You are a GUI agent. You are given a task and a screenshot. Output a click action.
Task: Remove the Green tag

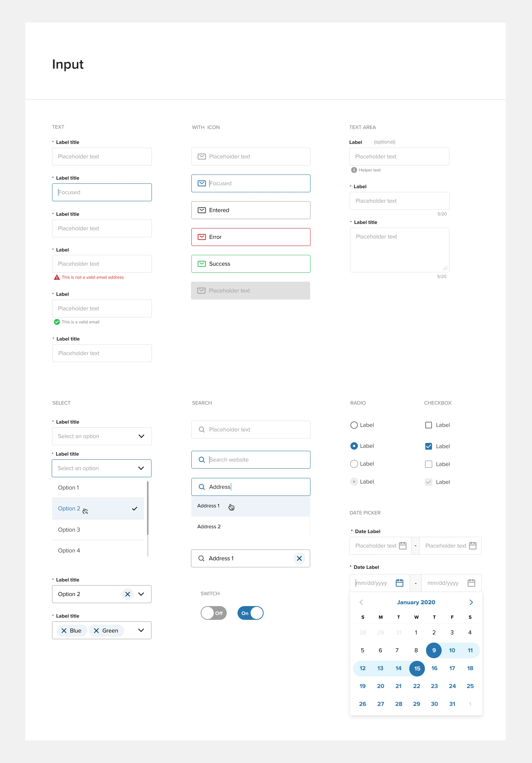[x=96, y=631]
